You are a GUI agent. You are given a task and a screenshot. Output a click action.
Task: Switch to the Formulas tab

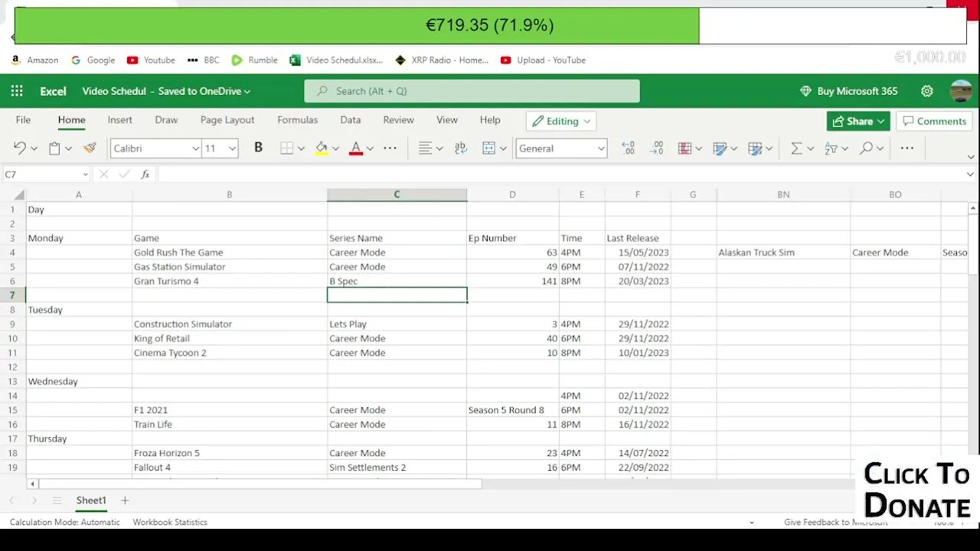point(297,120)
